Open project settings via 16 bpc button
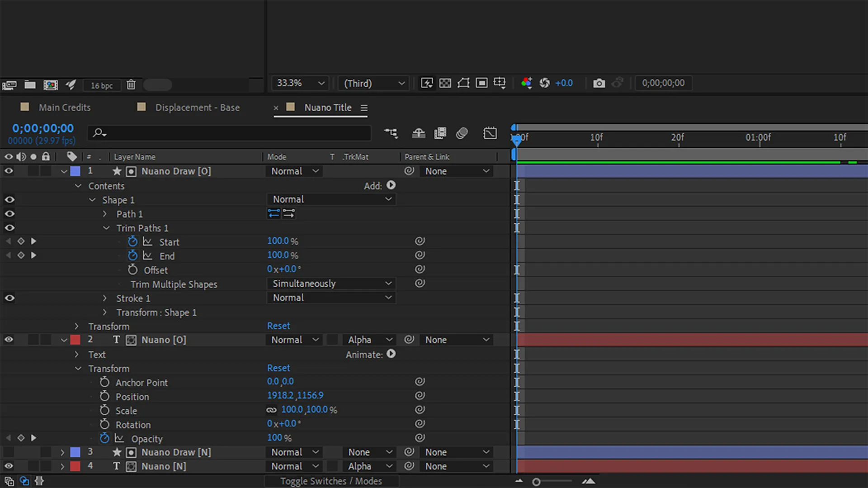This screenshot has height=488, width=868. [x=102, y=85]
